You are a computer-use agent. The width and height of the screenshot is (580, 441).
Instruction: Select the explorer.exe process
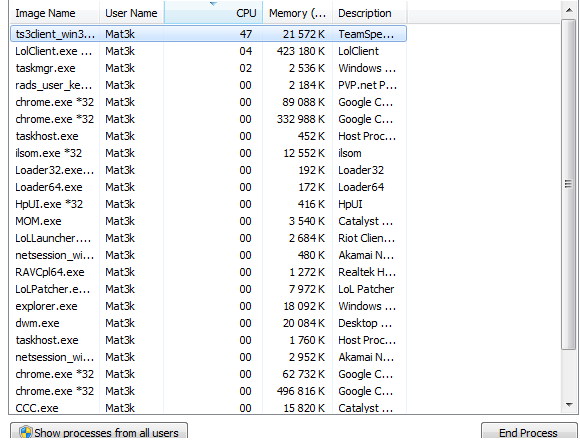[x=209, y=306]
